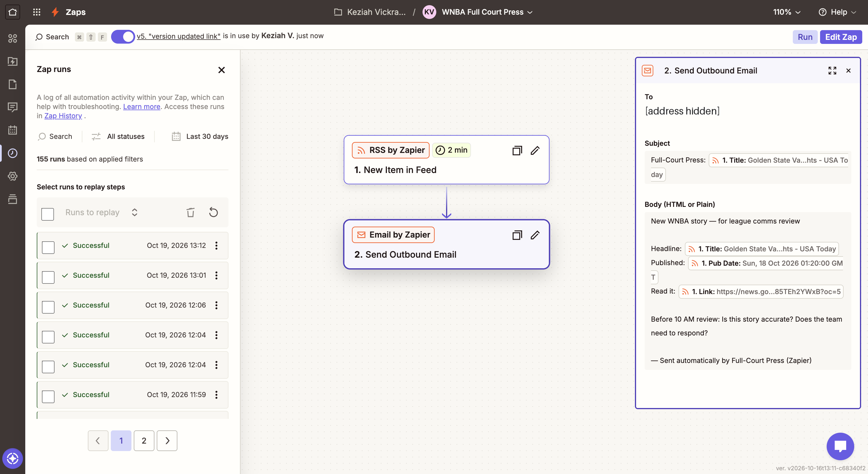Open options menu for 13:01 run
Image resolution: width=868 pixels, height=474 pixels.
216,275
